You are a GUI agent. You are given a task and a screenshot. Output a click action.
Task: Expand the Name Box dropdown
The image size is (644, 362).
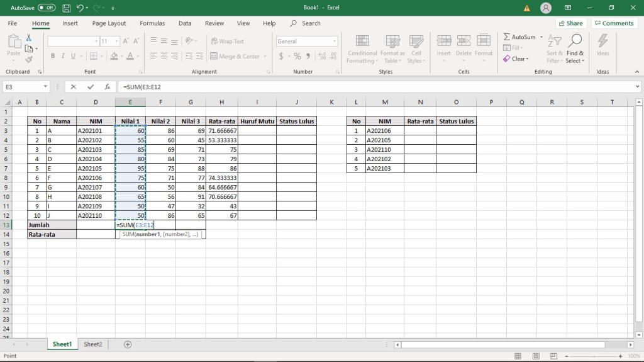[46, 87]
